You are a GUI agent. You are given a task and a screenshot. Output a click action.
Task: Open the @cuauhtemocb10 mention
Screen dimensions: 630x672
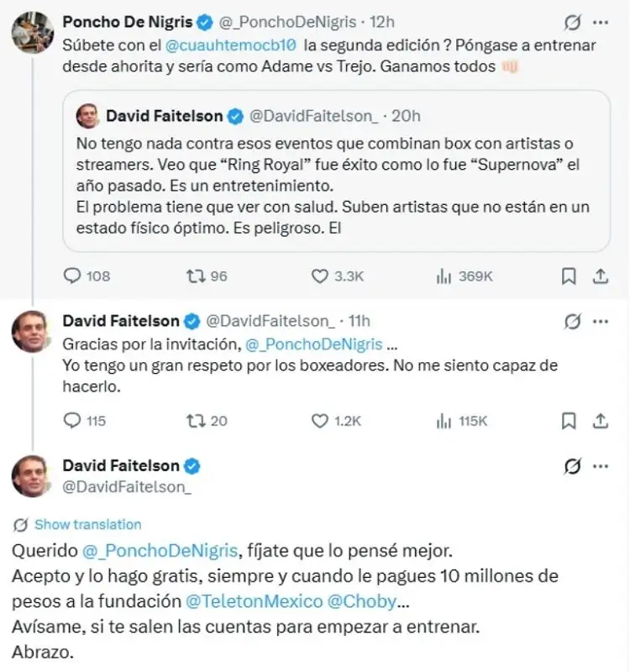tap(223, 46)
